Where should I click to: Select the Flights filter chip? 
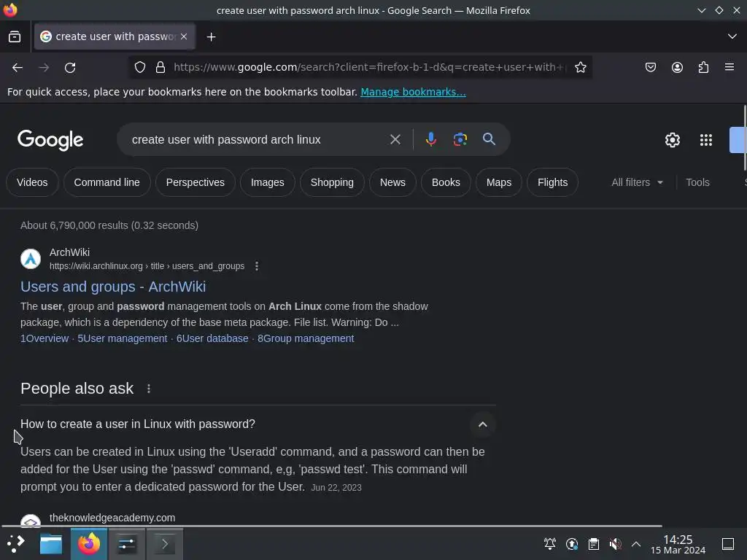pos(553,182)
